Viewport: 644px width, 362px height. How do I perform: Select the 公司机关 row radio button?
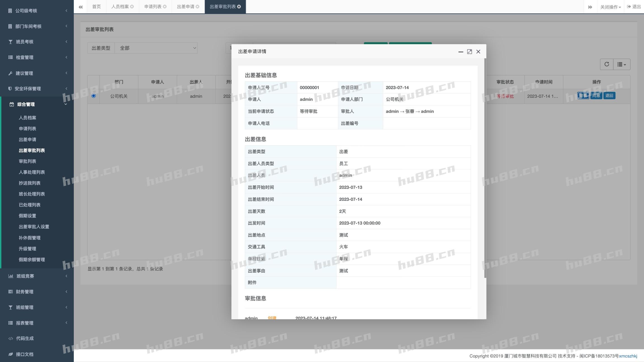click(x=94, y=96)
